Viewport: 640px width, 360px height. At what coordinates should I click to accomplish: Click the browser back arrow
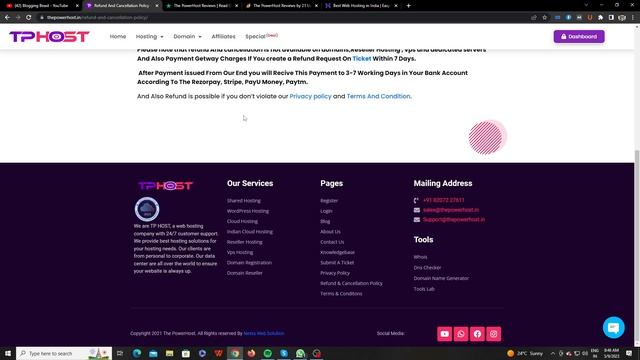7,18
